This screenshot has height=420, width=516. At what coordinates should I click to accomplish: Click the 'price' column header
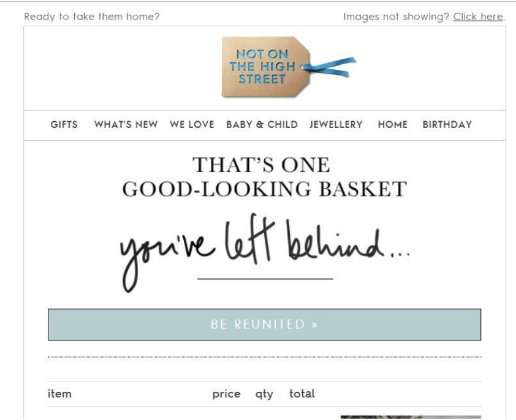[226, 394]
